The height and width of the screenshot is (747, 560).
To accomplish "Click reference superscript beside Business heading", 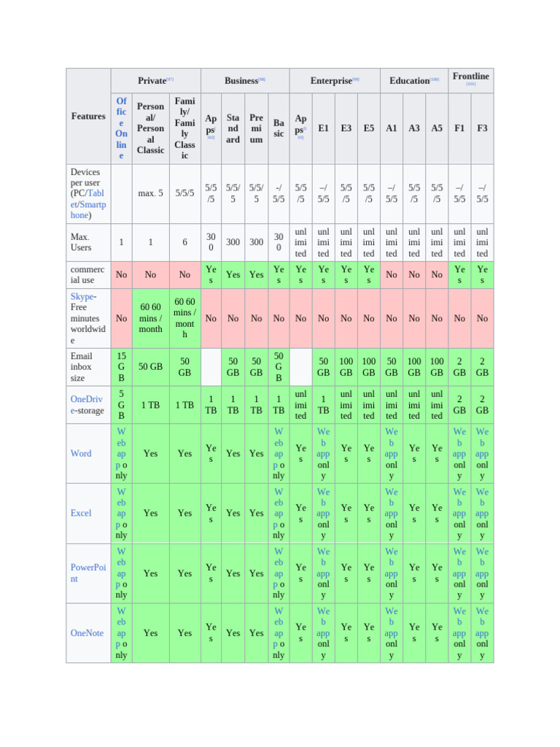I will (262, 79).
